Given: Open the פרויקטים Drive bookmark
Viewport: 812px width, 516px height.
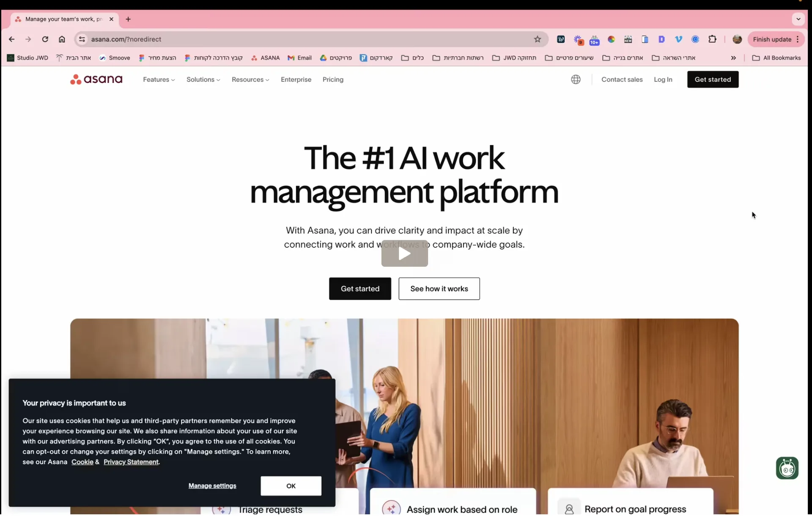Looking at the screenshot, I should [336, 58].
